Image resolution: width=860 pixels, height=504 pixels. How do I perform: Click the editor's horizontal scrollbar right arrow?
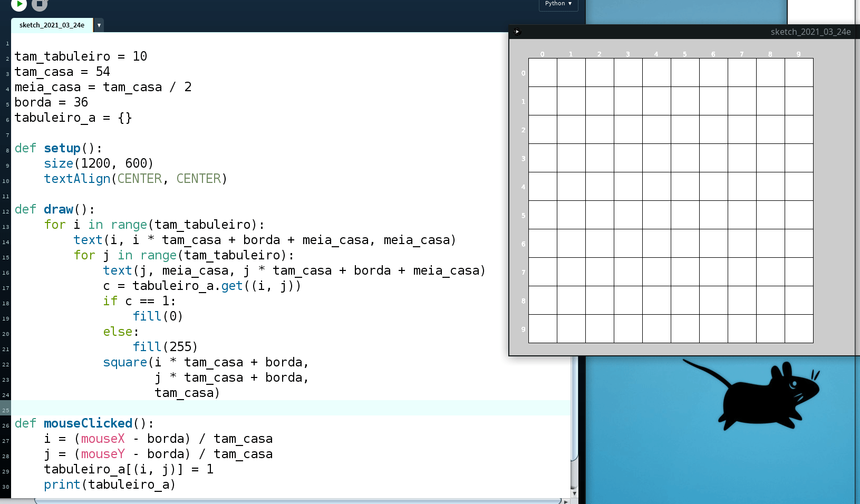coord(566,501)
